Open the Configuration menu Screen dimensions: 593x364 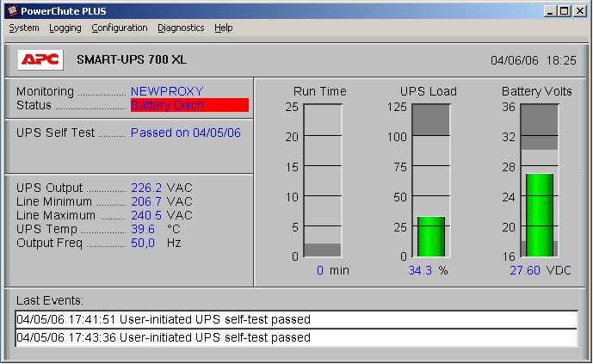coord(120,28)
